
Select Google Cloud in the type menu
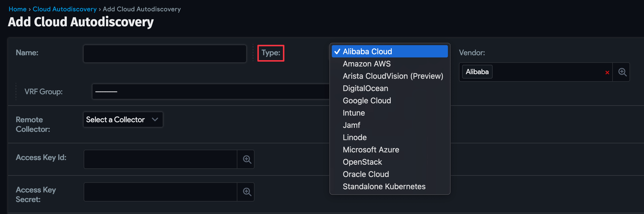click(367, 101)
